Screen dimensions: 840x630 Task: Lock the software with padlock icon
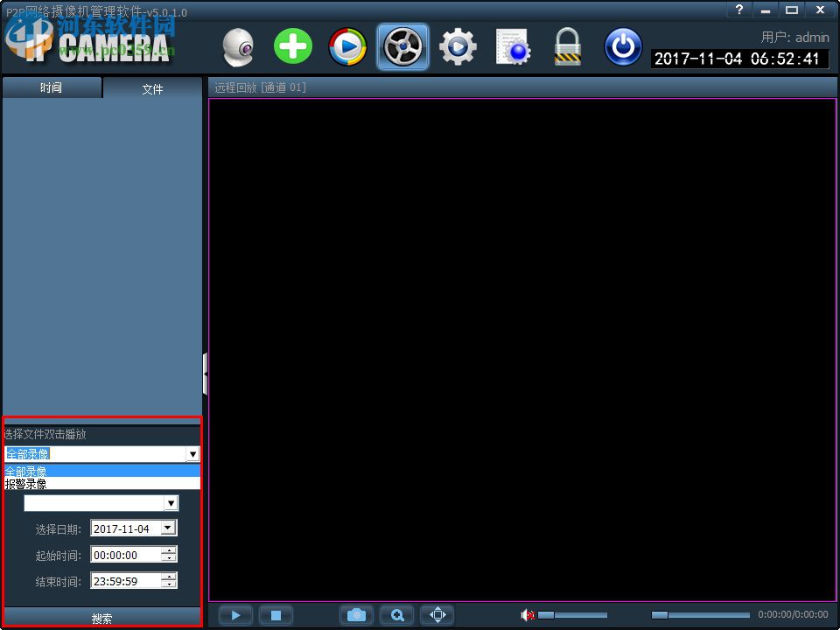[567, 47]
